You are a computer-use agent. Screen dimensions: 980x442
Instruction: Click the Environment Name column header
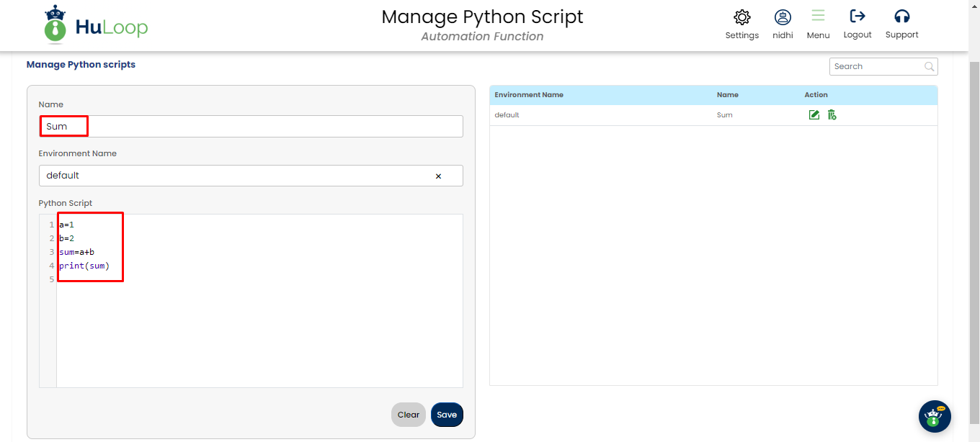tap(529, 95)
